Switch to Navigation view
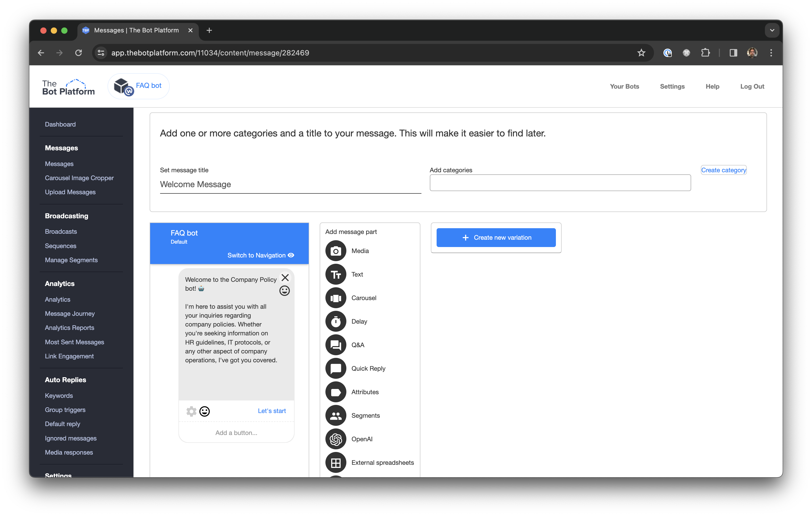Viewport: 812px width, 516px height. click(261, 255)
